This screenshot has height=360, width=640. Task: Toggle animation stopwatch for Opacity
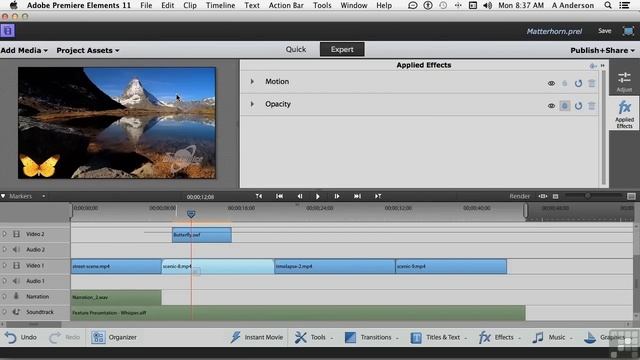coord(564,106)
